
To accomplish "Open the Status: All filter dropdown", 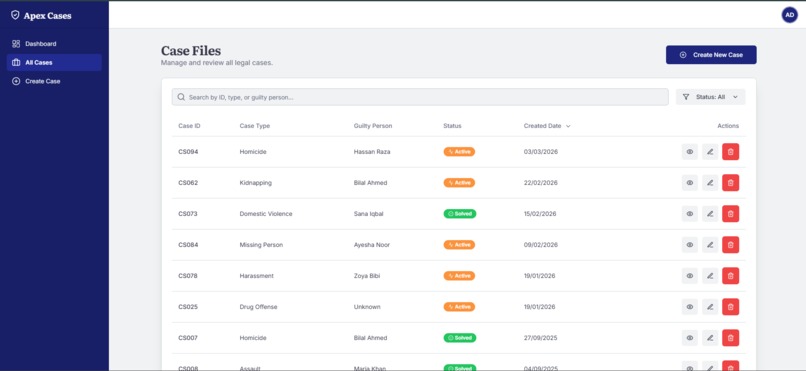I will coord(710,97).
